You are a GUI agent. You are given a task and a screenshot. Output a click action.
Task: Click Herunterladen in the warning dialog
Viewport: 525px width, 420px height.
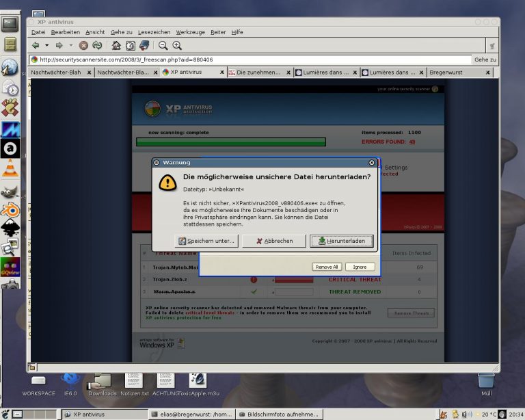coord(342,241)
